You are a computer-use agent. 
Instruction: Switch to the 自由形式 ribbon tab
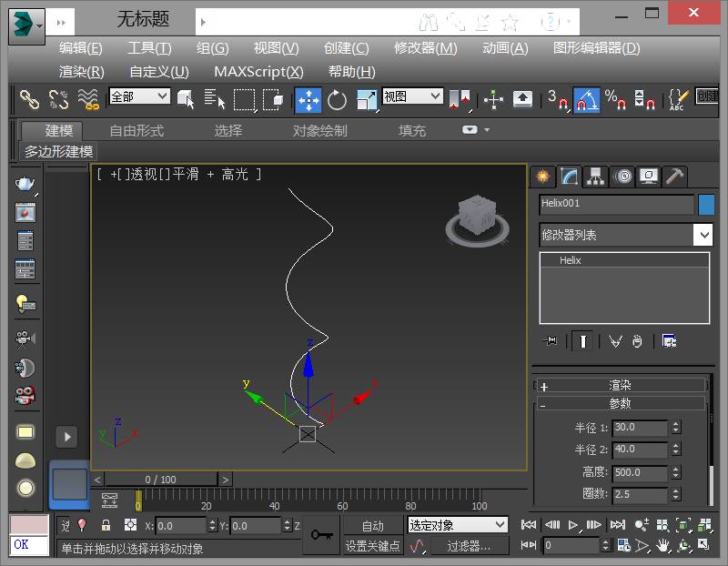pos(136,130)
